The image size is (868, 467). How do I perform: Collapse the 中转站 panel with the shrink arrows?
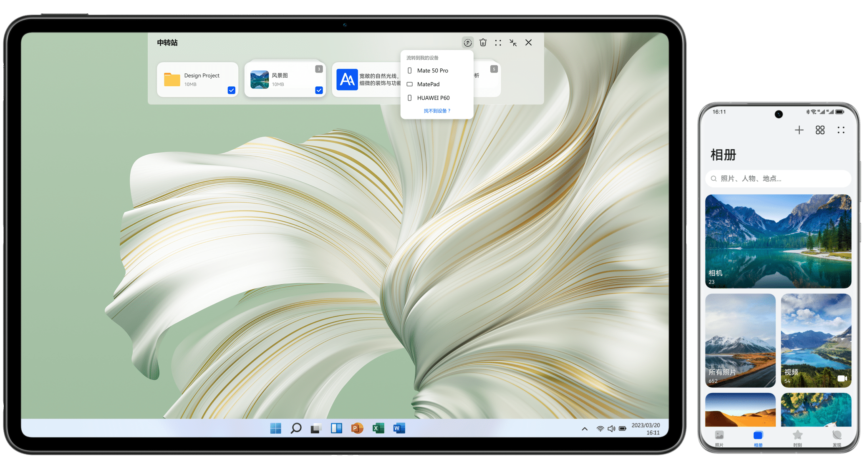(x=513, y=43)
